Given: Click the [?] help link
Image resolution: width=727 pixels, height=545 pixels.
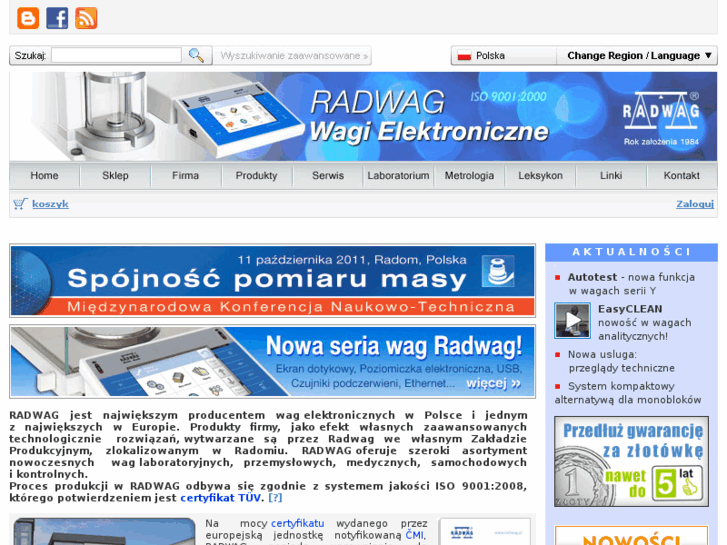Looking at the screenshot, I should click(x=275, y=498).
